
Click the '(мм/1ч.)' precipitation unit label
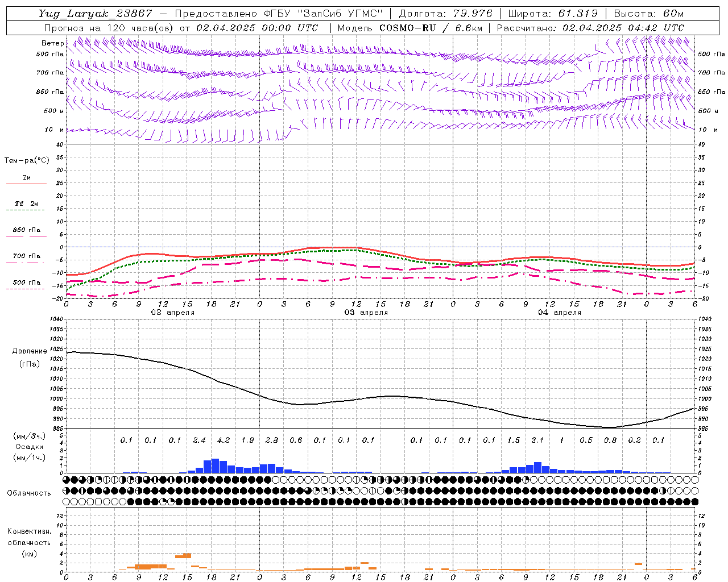click(30, 458)
